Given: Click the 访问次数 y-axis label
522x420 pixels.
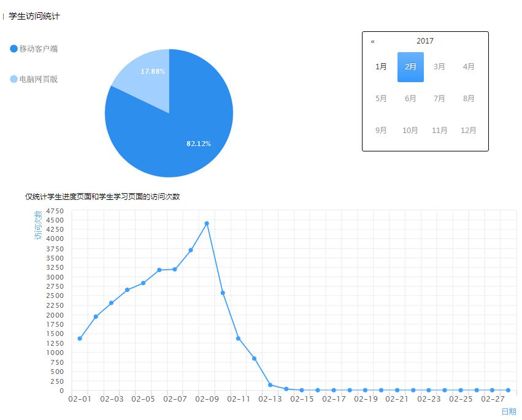Looking at the screenshot, I should tap(38, 225).
